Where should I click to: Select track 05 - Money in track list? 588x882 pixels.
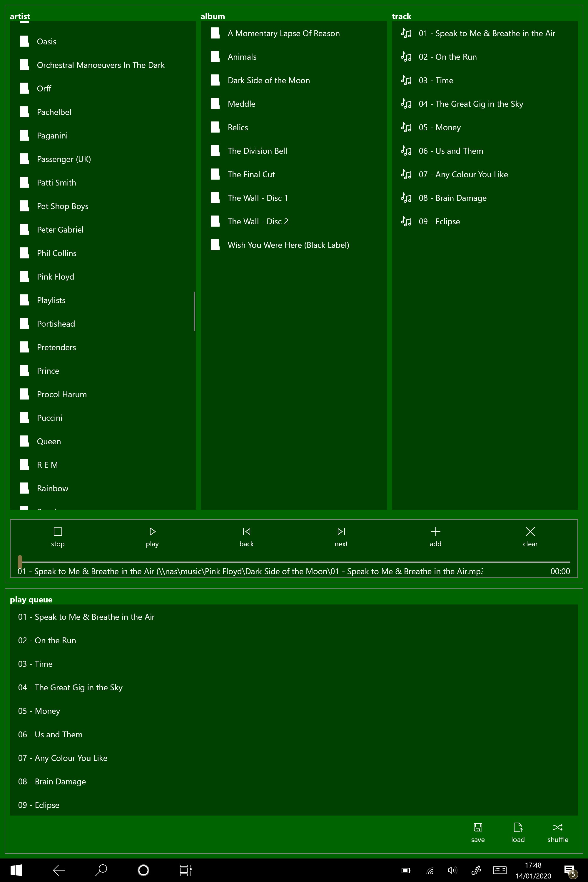pos(440,128)
